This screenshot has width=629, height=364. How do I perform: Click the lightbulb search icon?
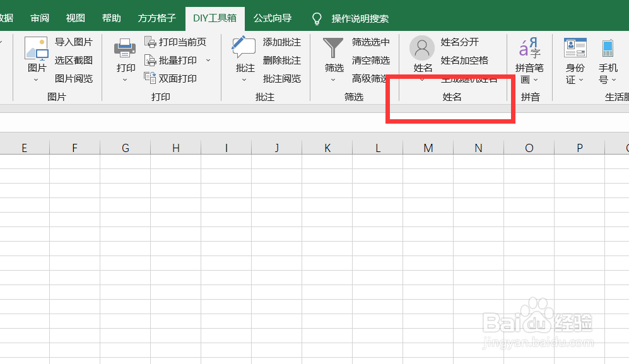pos(317,18)
